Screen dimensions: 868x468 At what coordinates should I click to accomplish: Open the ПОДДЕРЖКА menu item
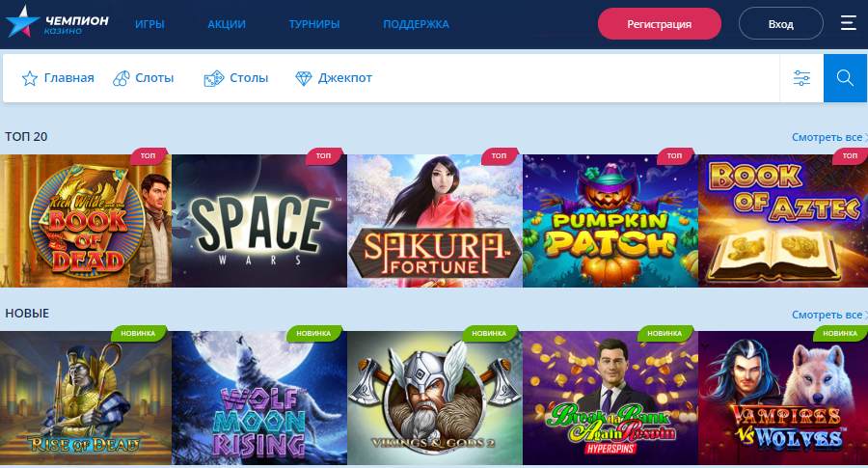[416, 24]
